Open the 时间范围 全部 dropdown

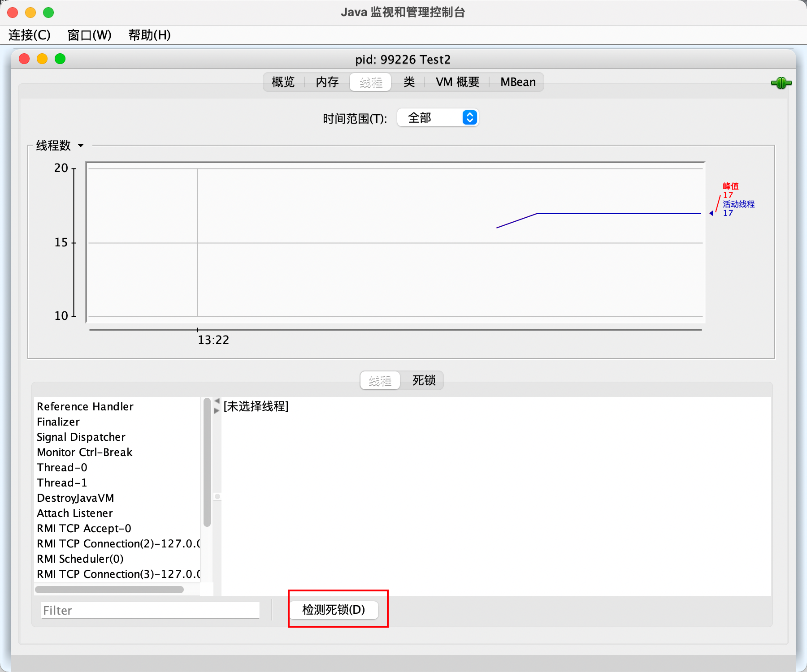438,118
